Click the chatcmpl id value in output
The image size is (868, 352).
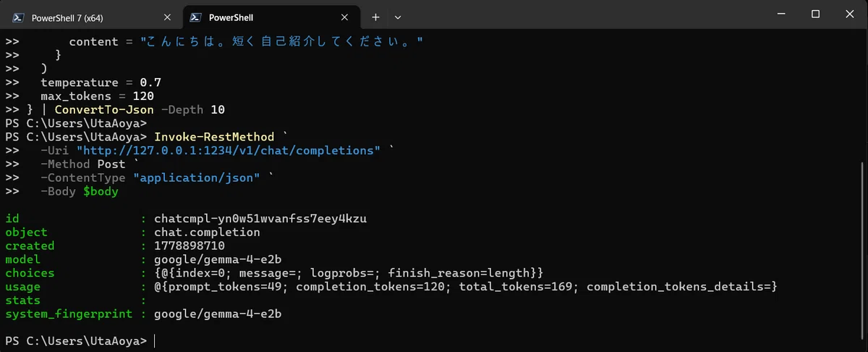click(260, 219)
